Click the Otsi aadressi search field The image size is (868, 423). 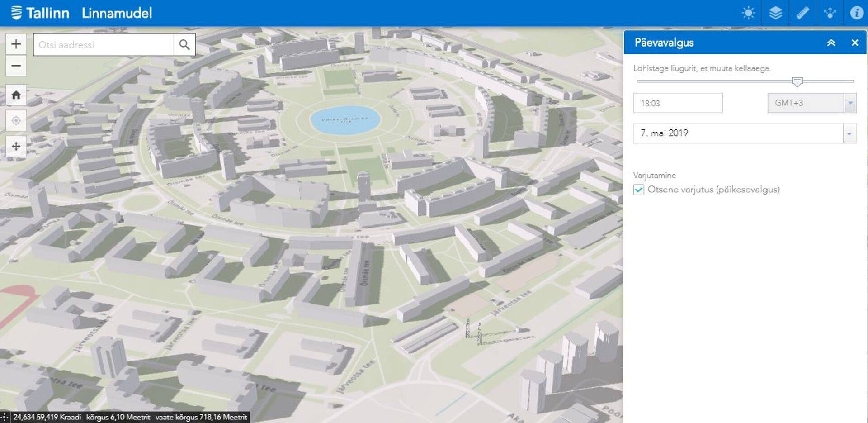(x=103, y=45)
